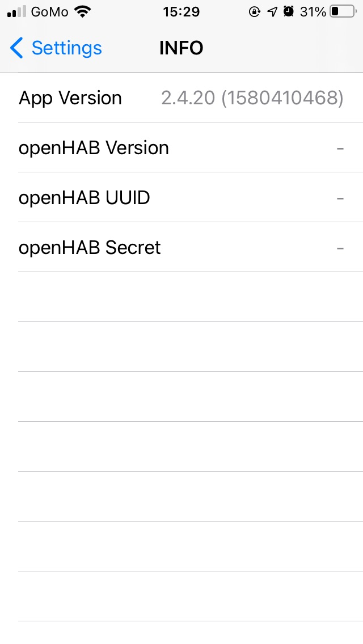363x644 pixels.
Task: Tap the version number 2.4.20 (1580410468)
Action: point(252,98)
